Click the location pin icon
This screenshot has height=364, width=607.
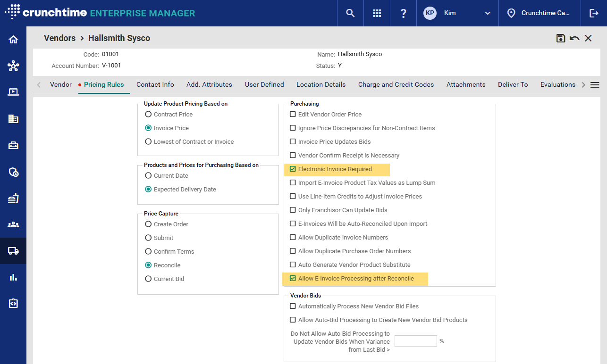(511, 13)
